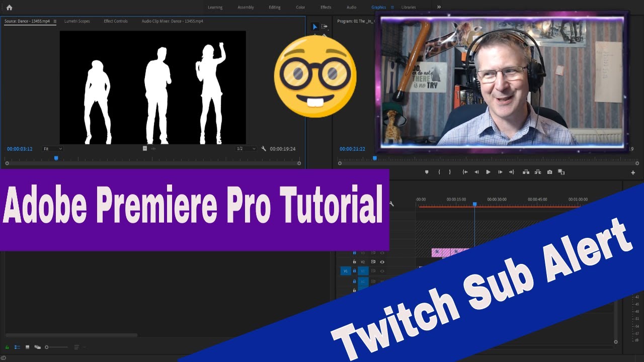Show more workspaces with double chevron

pos(439,7)
